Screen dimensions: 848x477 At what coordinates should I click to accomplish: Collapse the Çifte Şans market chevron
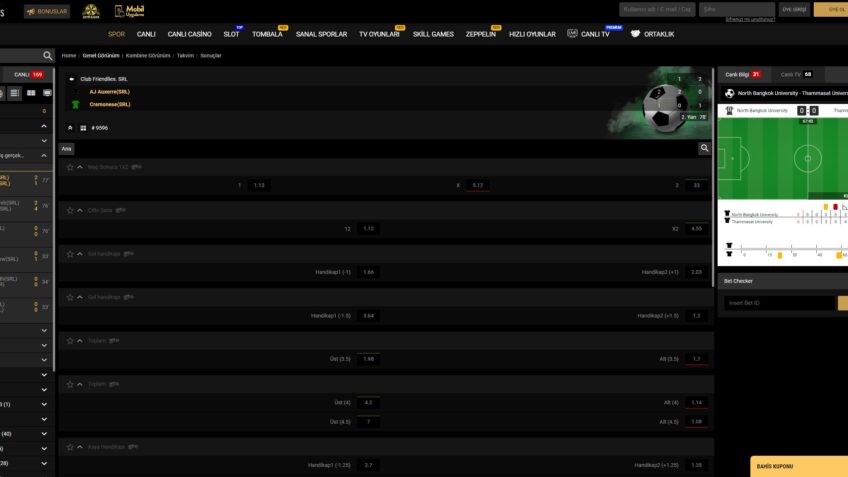(x=80, y=211)
